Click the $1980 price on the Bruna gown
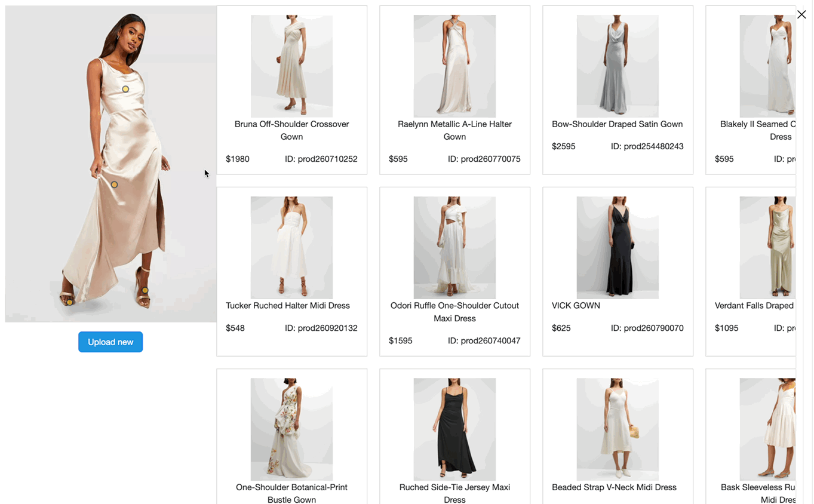This screenshot has width=814, height=504. coord(238,159)
